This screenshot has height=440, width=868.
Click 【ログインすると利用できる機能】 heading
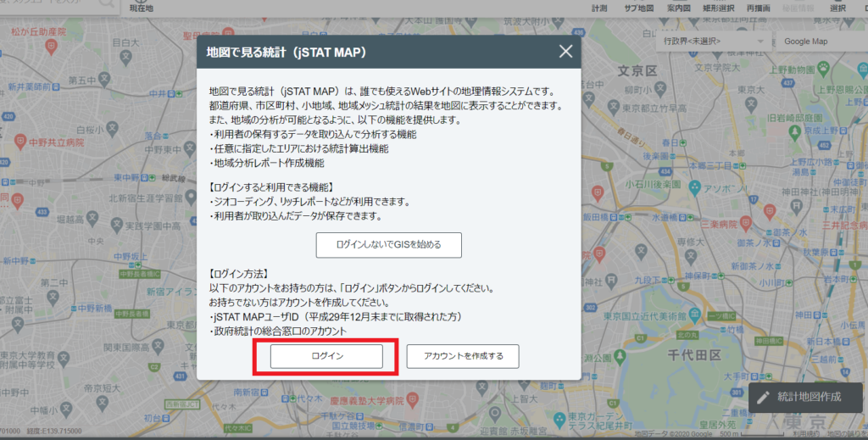pyautogui.click(x=272, y=187)
